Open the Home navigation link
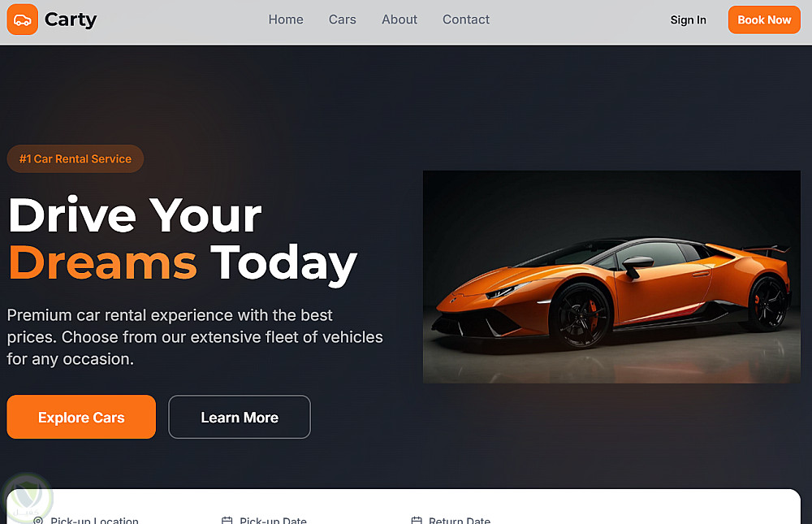Screen dimensions: 812x524 point(286,19)
